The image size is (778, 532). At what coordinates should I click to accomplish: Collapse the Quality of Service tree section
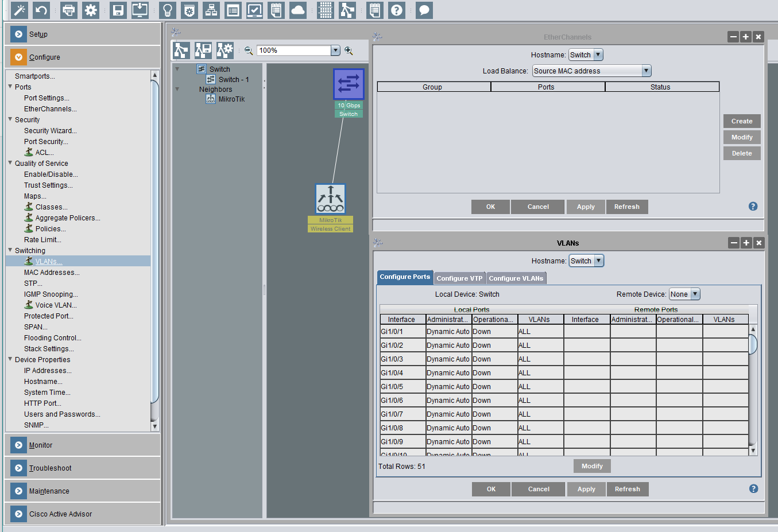click(10, 163)
